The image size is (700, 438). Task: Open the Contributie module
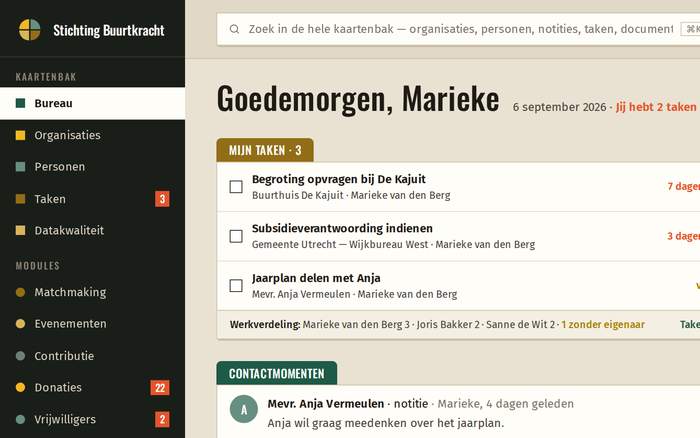[x=92, y=356]
